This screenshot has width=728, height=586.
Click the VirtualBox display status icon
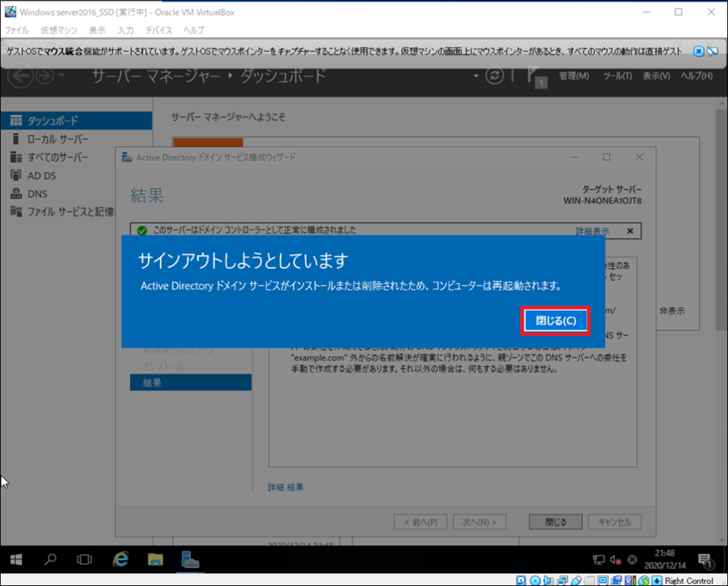click(x=603, y=580)
